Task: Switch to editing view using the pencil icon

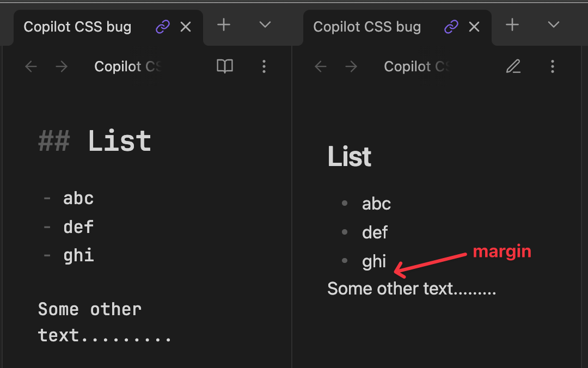Action: point(513,66)
